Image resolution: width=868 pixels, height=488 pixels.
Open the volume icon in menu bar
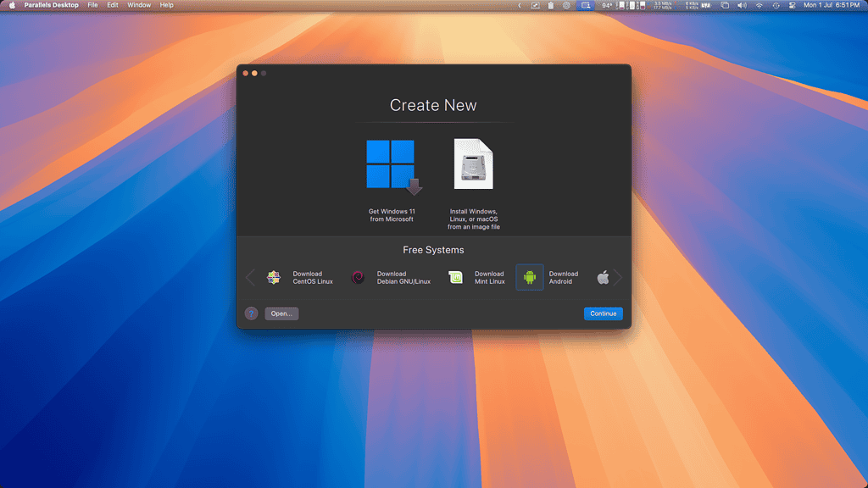[x=742, y=5]
